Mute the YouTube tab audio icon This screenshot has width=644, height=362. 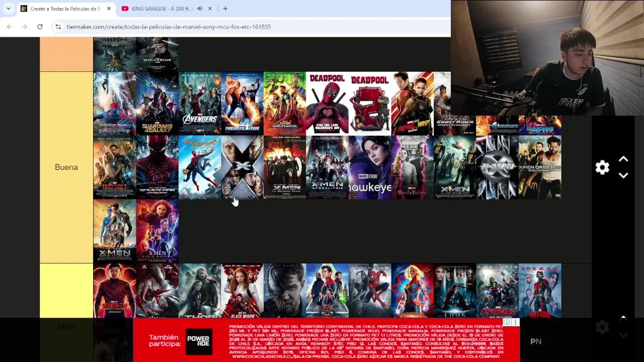[x=200, y=9]
